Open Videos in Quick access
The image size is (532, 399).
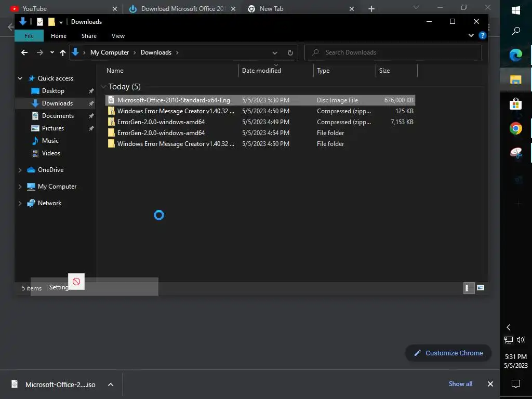(x=51, y=153)
